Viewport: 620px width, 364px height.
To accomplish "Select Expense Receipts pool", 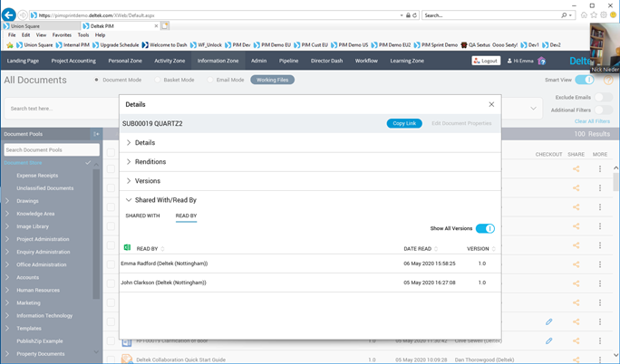I will point(37,176).
